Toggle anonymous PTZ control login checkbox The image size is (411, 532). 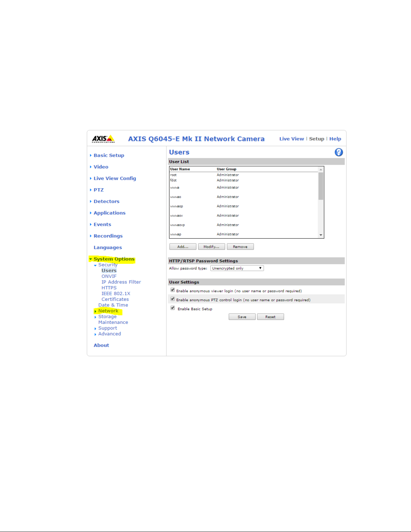pos(173,299)
